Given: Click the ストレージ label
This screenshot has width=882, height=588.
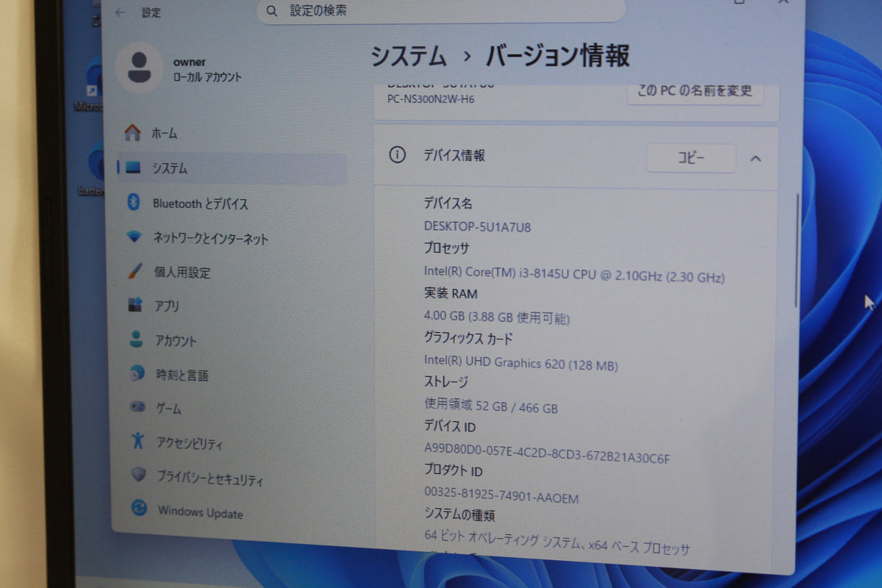Looking at the screenshot, I should coord(446,381).
